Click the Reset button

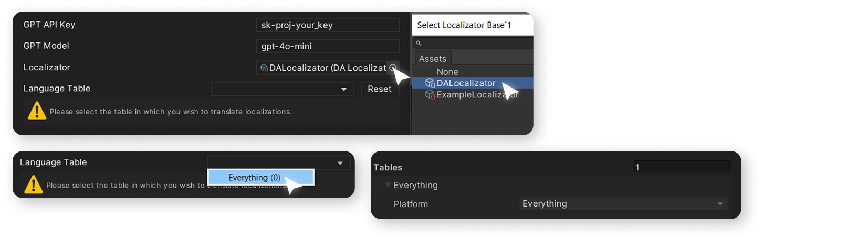click(x=380, y=89)
